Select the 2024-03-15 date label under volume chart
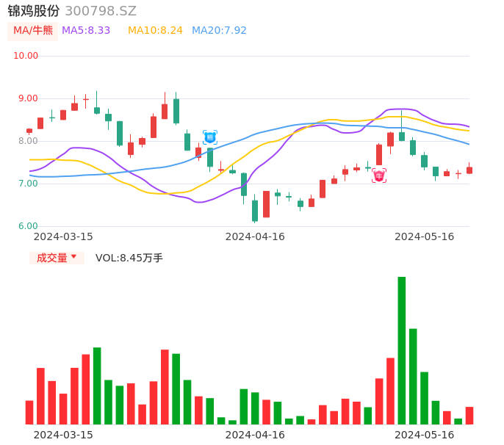The height and width of the screenshot is (445, 504). 63,435
